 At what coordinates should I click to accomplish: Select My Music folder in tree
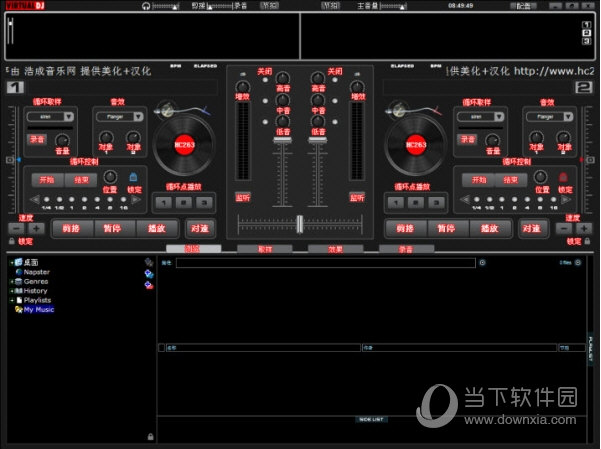click(x=39, y=309)
